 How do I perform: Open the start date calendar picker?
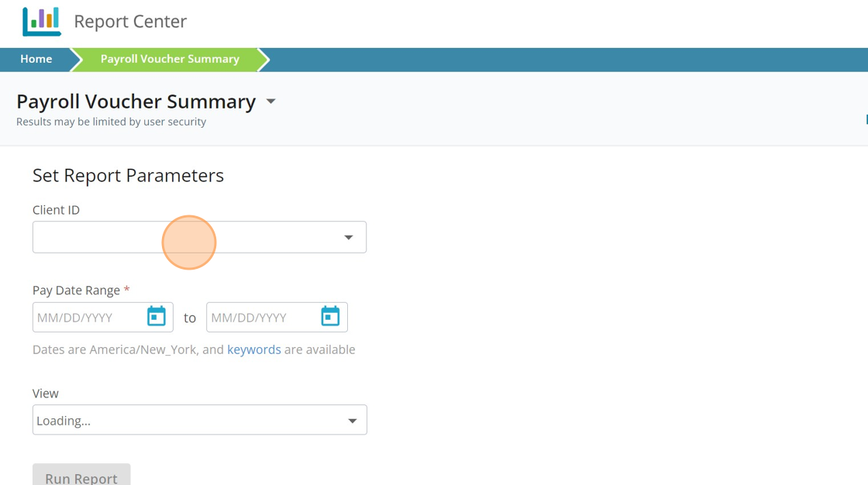(157, 317)
